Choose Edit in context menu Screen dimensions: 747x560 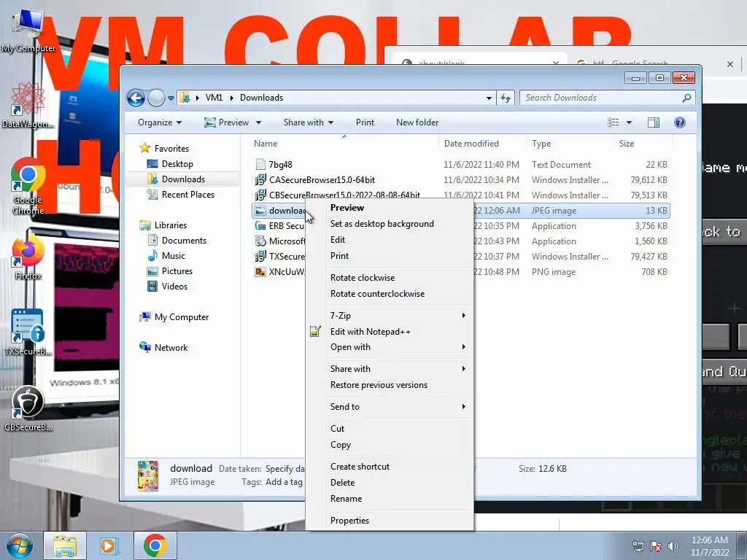click(337, 239)
